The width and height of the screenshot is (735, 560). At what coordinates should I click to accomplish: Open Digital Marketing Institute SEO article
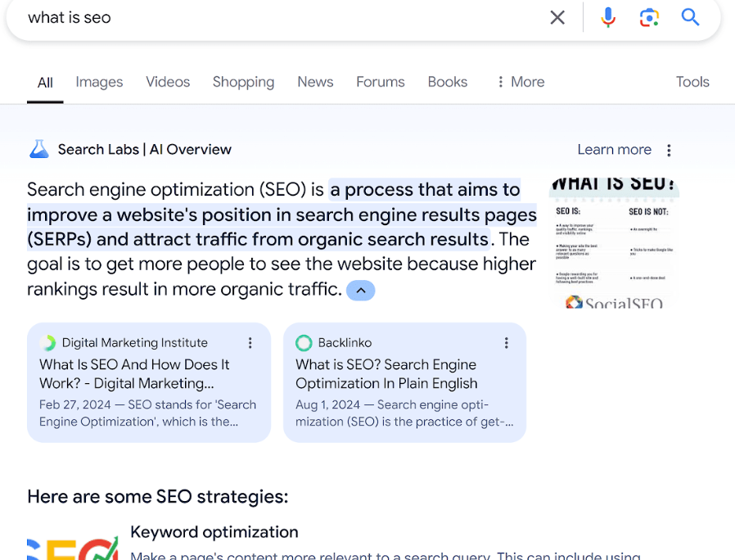pyautogui.click(x=135, y=374)
